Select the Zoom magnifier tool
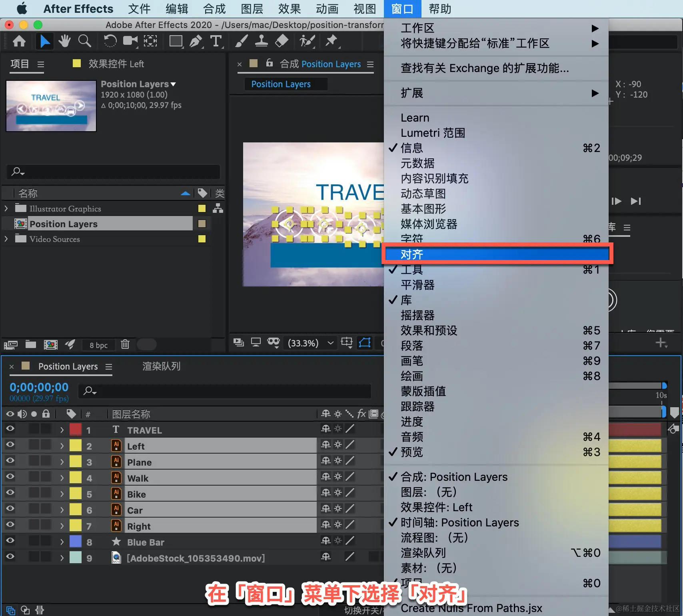Image resolution: width=683 pixels, height=616 pixels. (x=84, y=41)
